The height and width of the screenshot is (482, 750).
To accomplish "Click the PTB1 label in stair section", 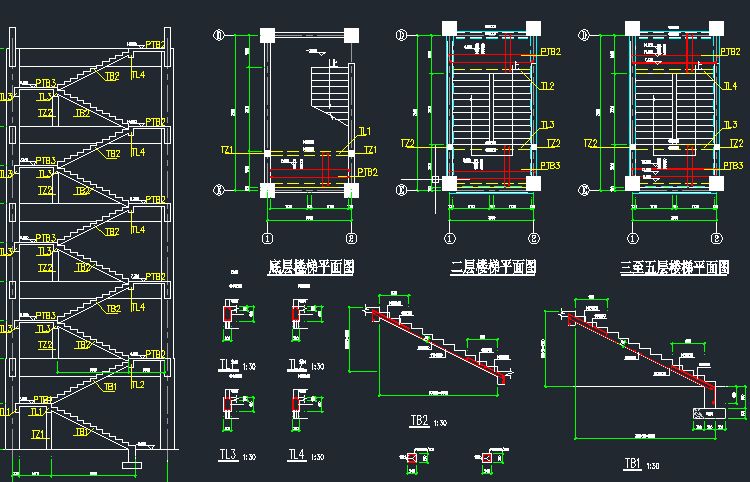I will [x=43, y=399].
